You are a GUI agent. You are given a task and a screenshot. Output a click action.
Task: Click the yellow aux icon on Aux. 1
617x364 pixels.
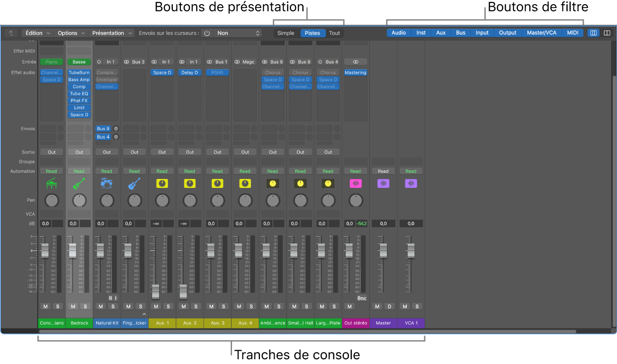(162, 183)
